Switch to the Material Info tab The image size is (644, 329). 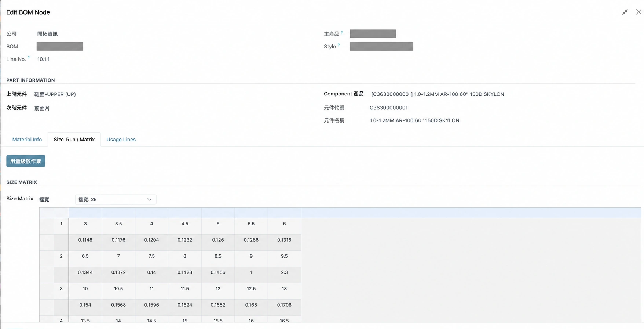click(x=27, y=140)
